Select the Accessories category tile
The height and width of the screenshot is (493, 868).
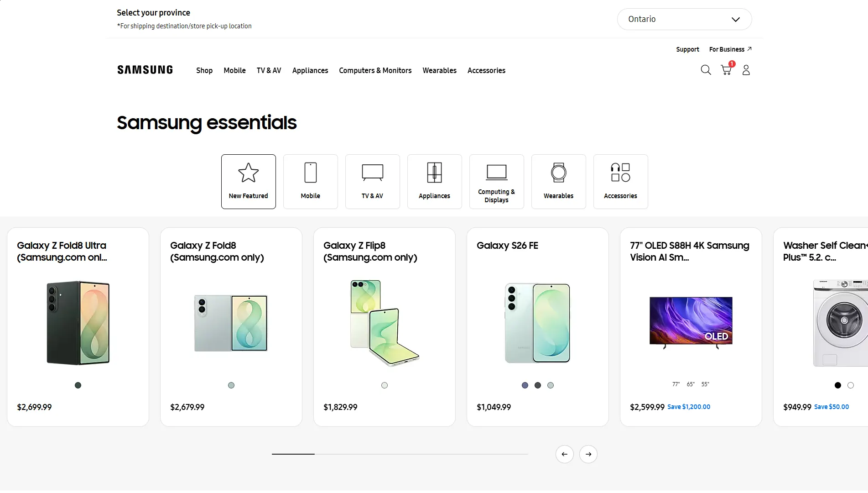(621, 182)
